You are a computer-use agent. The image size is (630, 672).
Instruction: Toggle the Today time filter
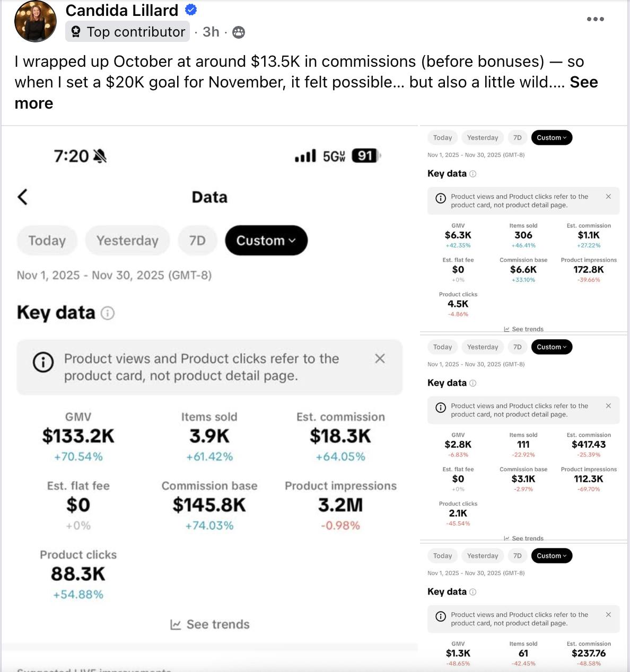tap(47, 240)
